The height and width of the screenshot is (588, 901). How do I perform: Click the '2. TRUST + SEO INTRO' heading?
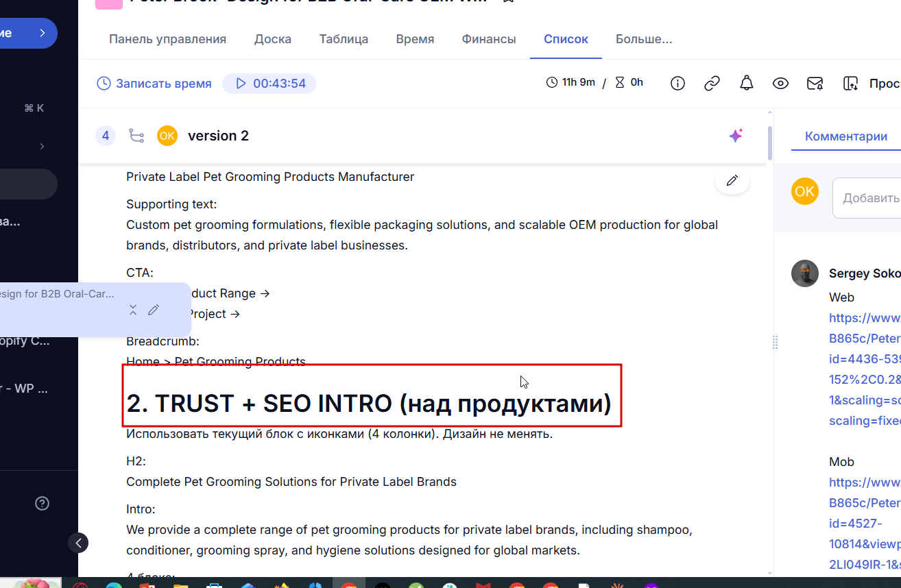(x=369, y=404)
